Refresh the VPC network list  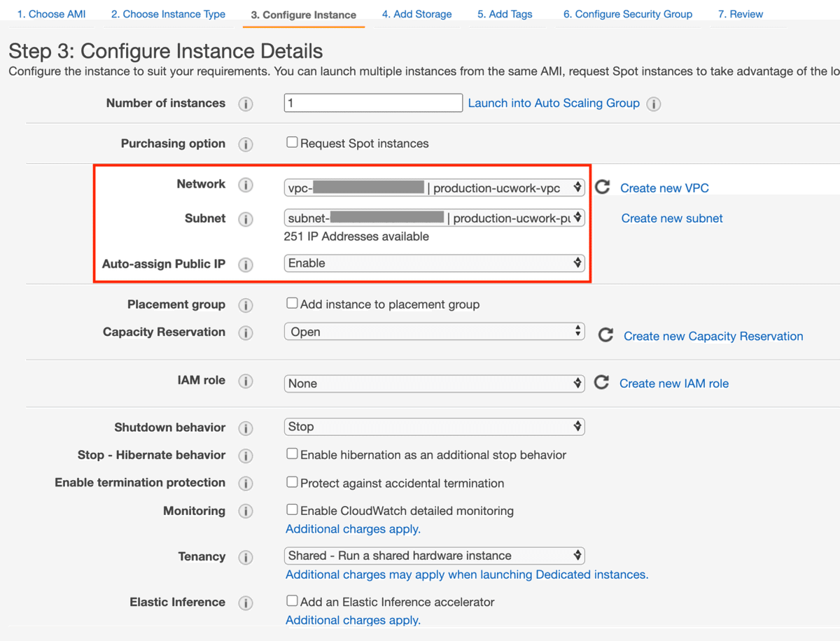point(602,188)
